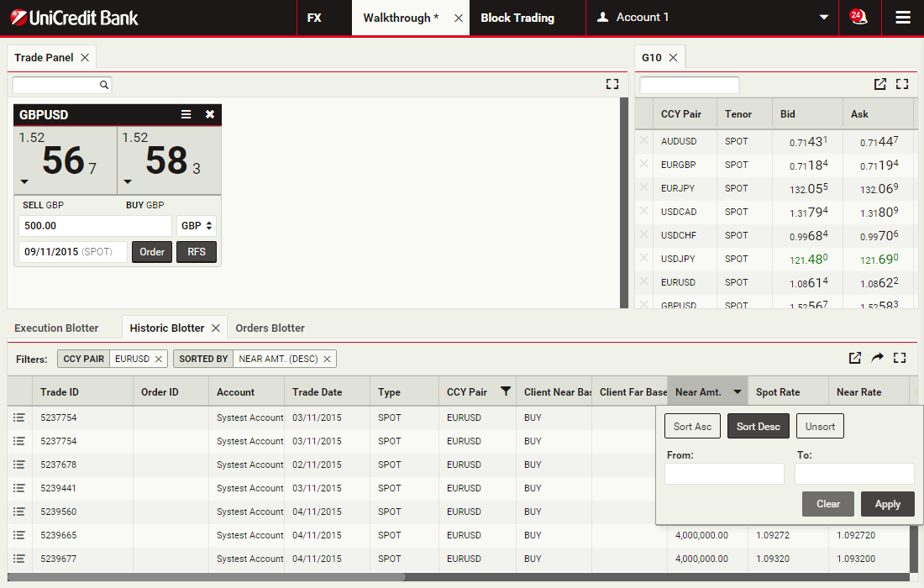
Task: Open the GBPUSD tile menu icon
Action: tap(186, 115)
